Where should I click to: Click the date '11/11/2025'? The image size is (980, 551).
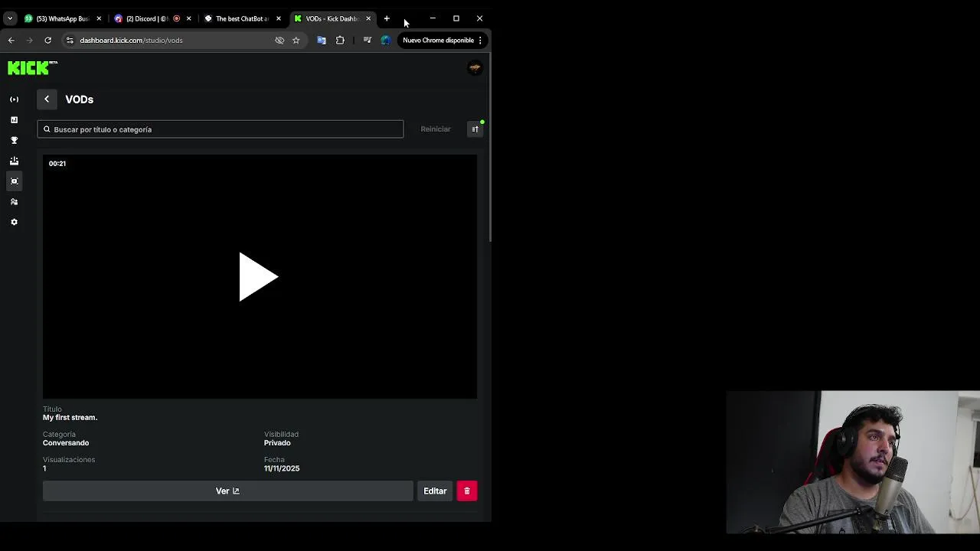coord(282,468)
